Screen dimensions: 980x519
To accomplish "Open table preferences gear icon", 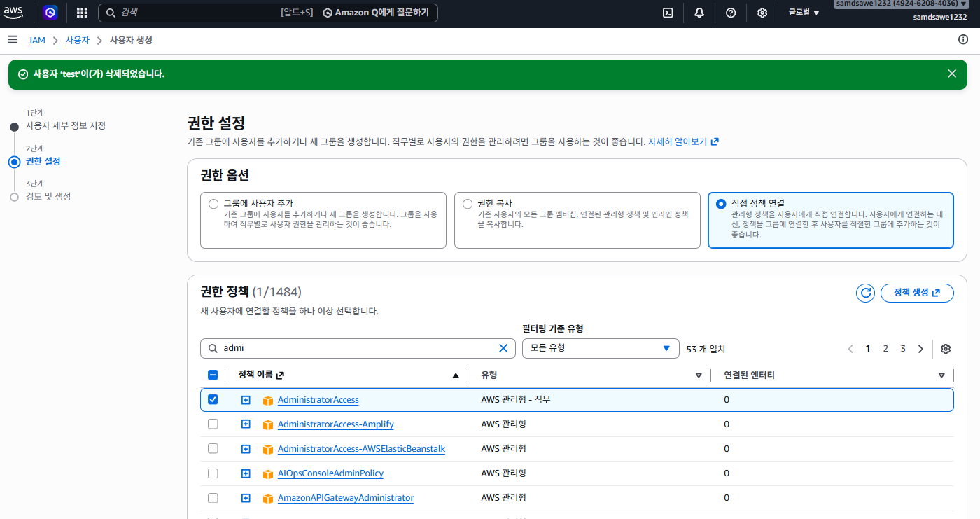I will 946,349.
